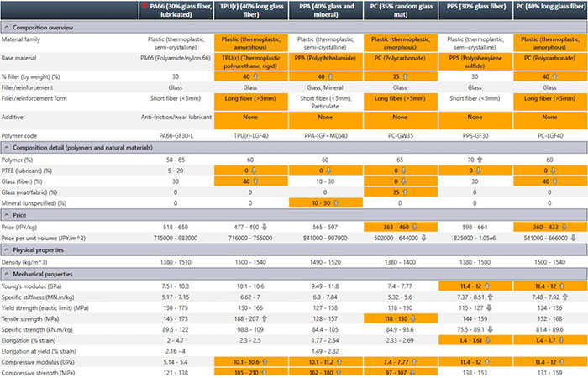Click price value '598 - 664'

click(x=475, y=228)
